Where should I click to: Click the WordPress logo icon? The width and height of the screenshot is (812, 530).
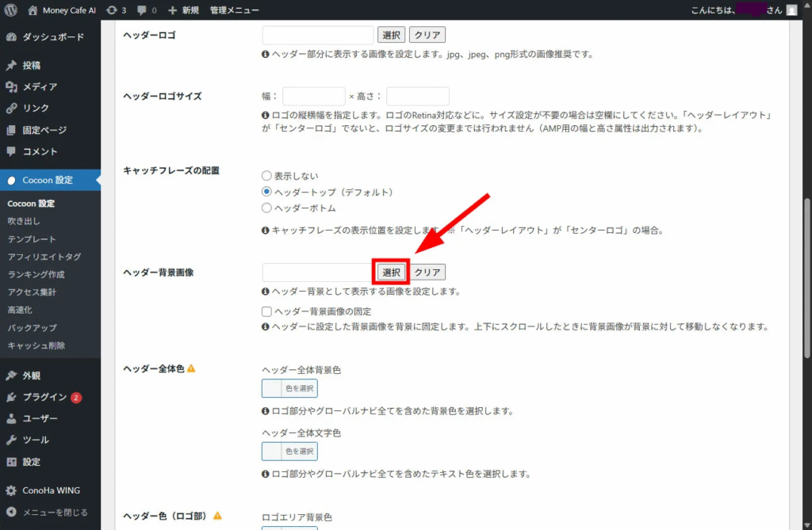point(11,10)
